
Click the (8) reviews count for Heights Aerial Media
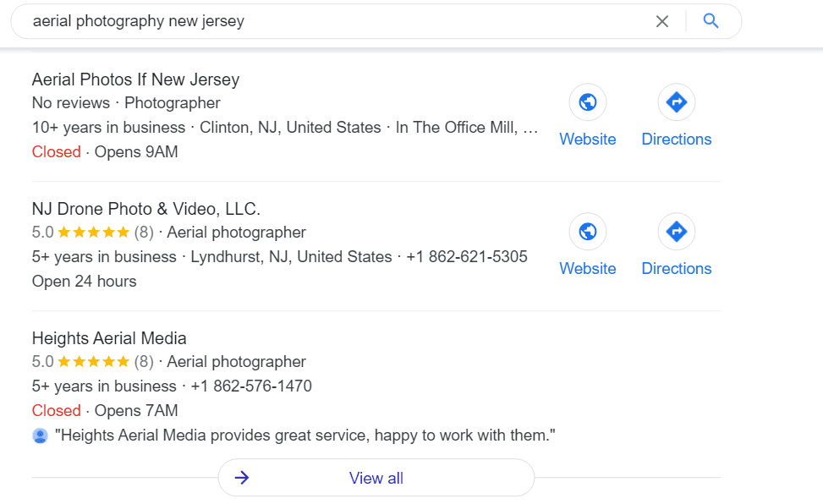coord(147,361)
